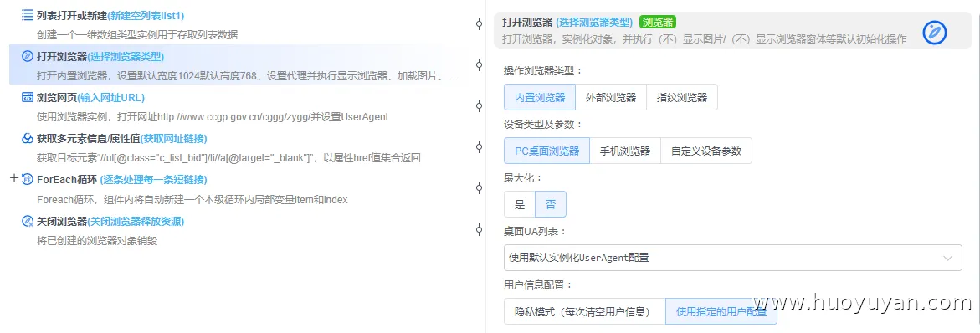Click the 浏览器 green tag

[658, 23]
